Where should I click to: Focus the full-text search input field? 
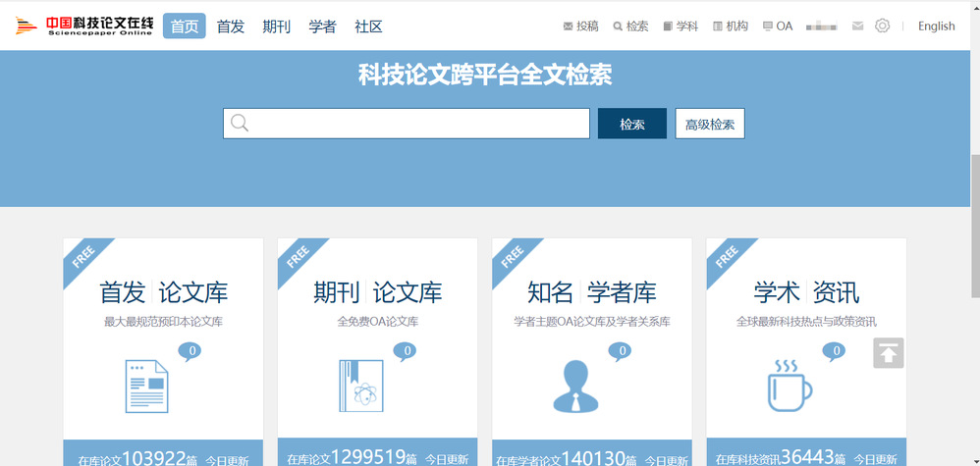407,124
